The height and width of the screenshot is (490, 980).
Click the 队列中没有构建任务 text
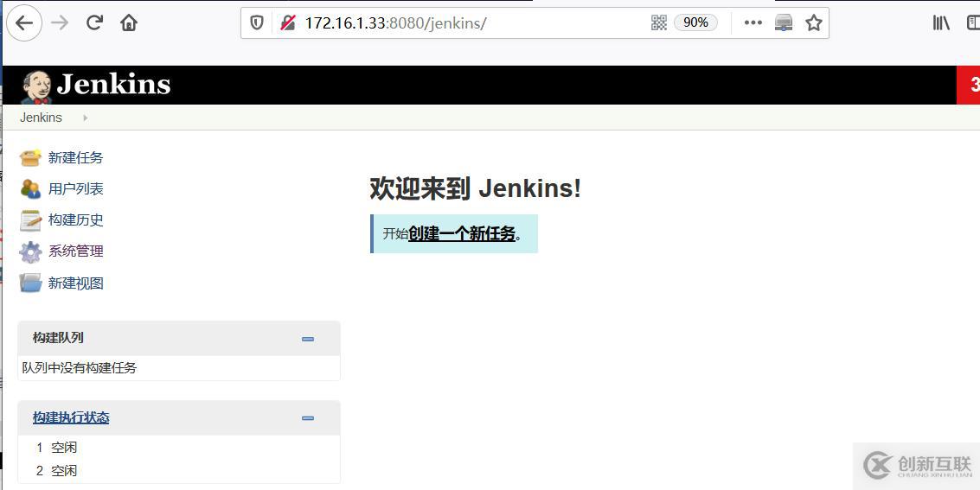[80, 368]
